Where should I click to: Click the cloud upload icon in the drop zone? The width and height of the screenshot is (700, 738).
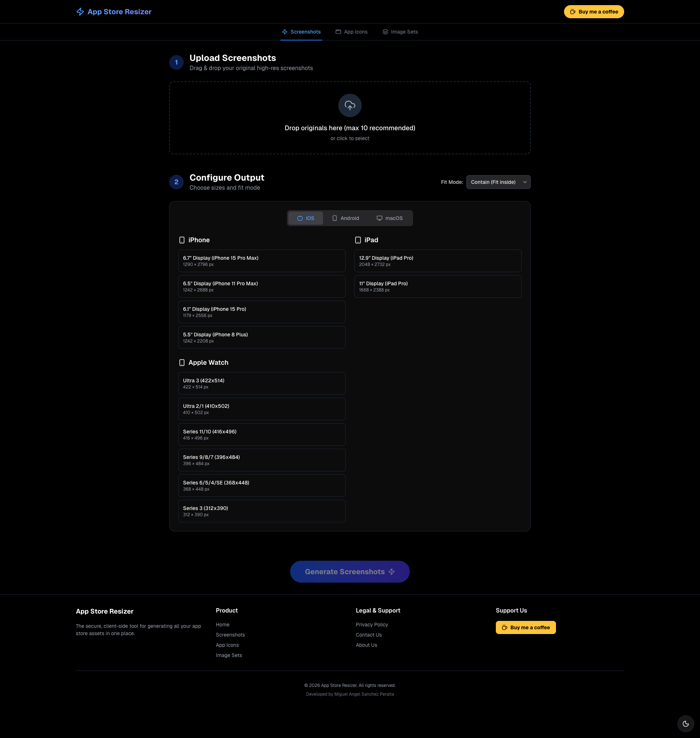pyautogui.click(x=350, y=105)
